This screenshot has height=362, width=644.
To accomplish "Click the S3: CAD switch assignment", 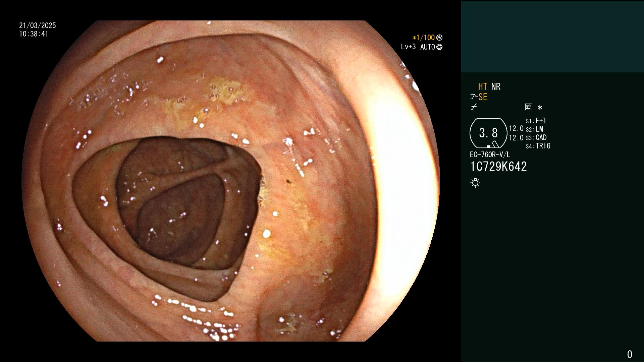I will coord(536,137).
